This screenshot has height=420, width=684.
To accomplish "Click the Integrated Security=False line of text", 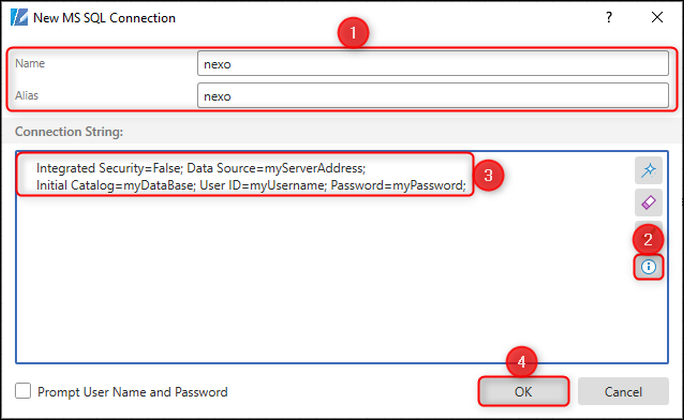I will click(x=201, y=168).
